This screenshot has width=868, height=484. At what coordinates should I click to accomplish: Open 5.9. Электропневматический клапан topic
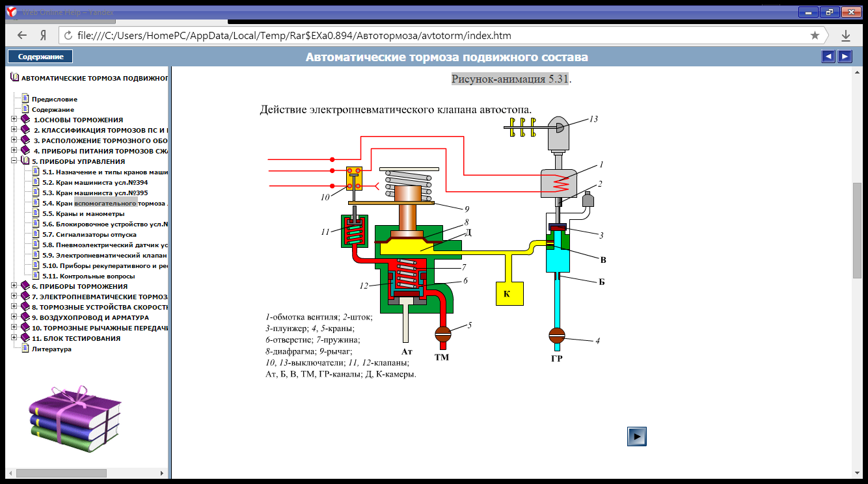click(105, 256)
